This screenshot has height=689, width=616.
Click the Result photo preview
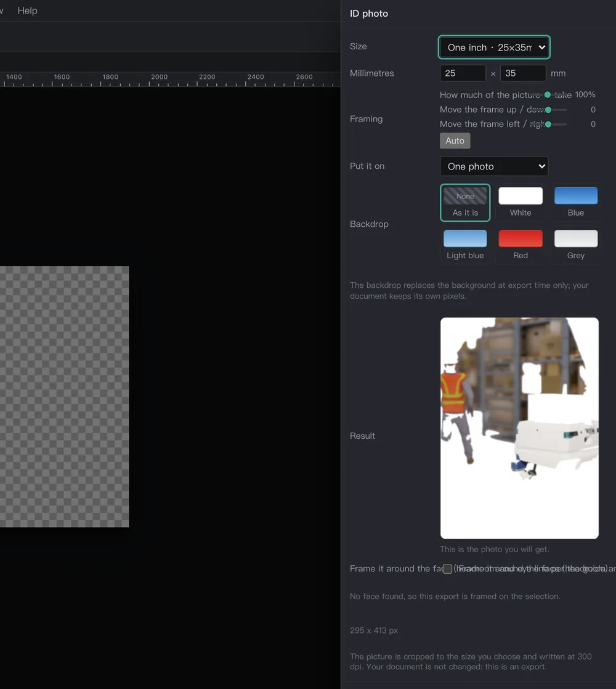[519, 428]
